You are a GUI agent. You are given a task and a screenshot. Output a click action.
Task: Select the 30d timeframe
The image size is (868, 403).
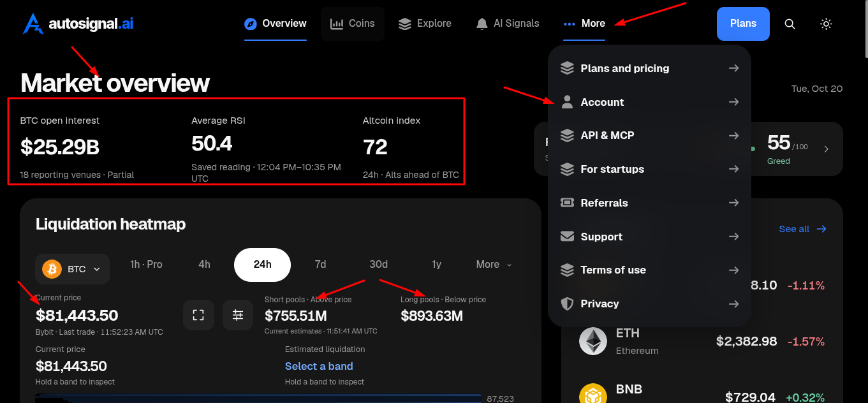pos(378,264)
